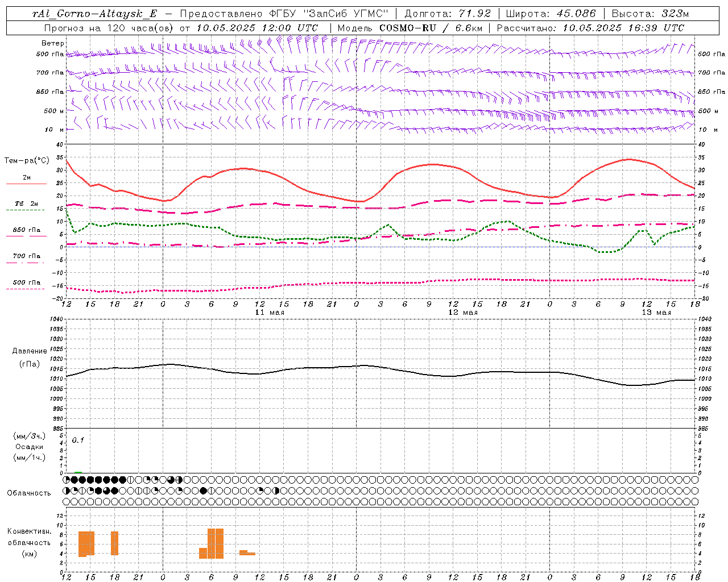
Task: Click the '850 гПа' temperature legend entry
Action: click(x=27, y=230)
